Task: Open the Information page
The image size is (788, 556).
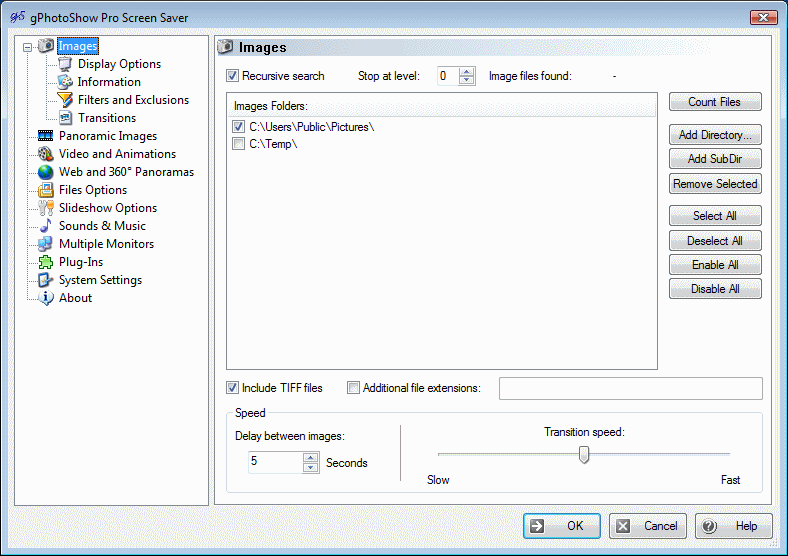Action: click(x=109, y=82)
